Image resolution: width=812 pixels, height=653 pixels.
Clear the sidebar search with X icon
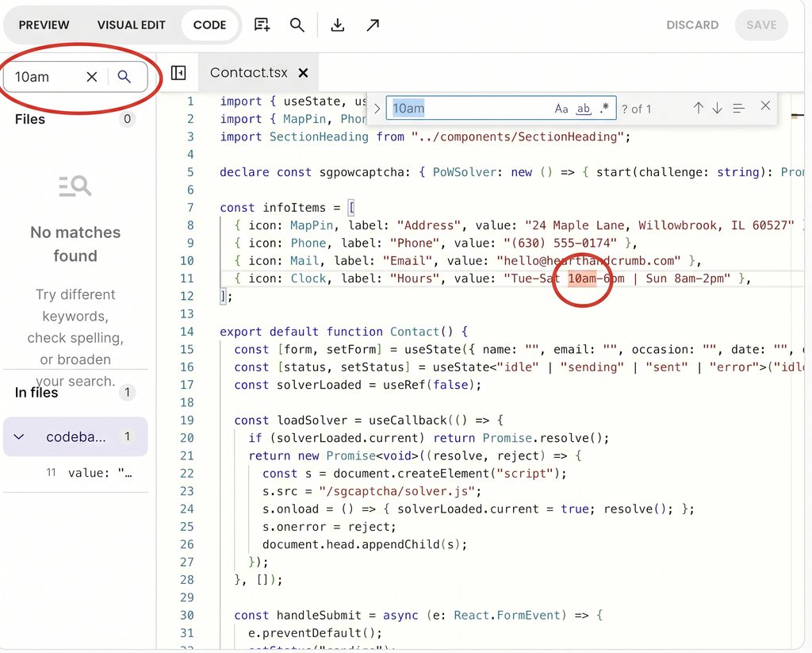pos(92,77)
